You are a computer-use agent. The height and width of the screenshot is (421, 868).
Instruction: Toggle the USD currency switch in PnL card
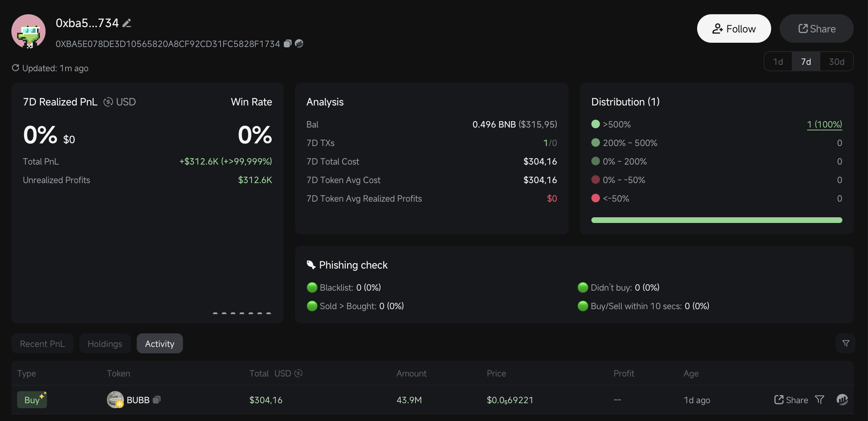point(108,102)
